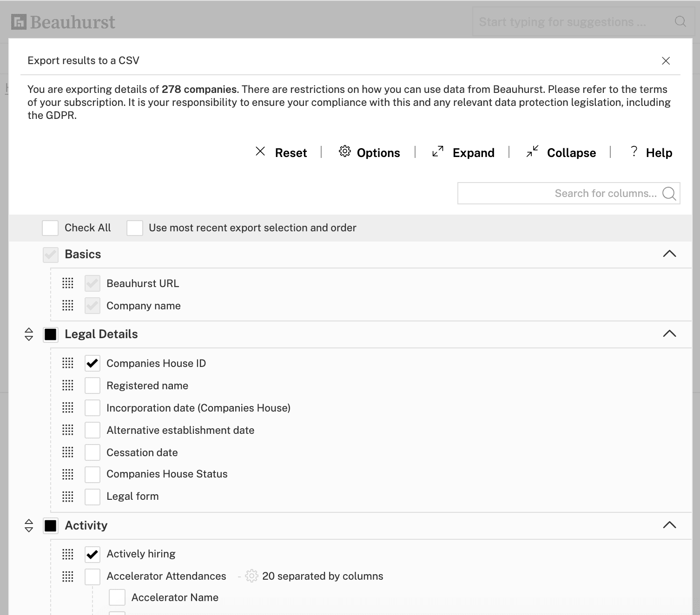Viewport: 700px width, 615px height.
Task: Grab drag handle for Companies House ID
Action: point(68,363)
